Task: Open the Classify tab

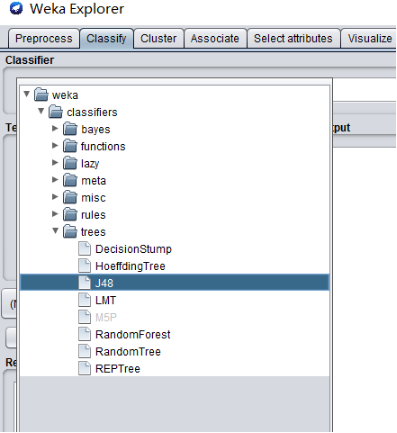Action: [x=106, y=39]
